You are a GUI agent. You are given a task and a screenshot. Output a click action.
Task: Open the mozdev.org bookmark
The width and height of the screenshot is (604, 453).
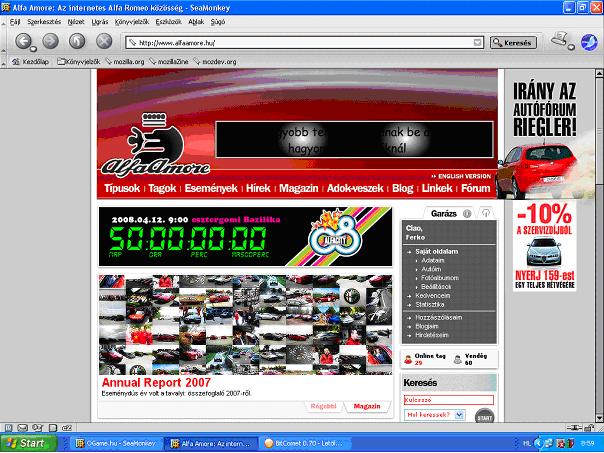pos(215,62)
